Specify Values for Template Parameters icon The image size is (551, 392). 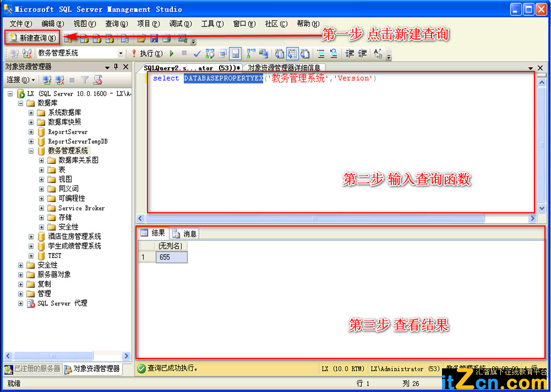(378, 53)
